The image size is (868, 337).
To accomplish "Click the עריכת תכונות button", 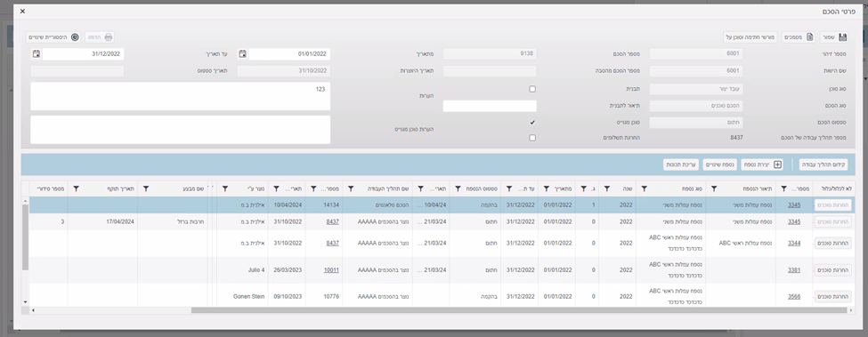I will pyautogui.click(x=681, y=164).
